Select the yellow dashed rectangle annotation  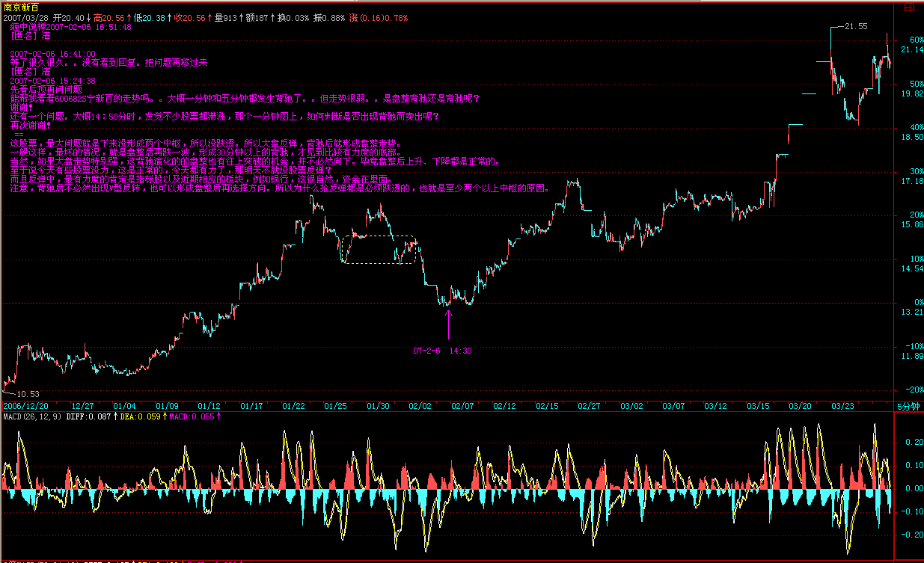379,250
